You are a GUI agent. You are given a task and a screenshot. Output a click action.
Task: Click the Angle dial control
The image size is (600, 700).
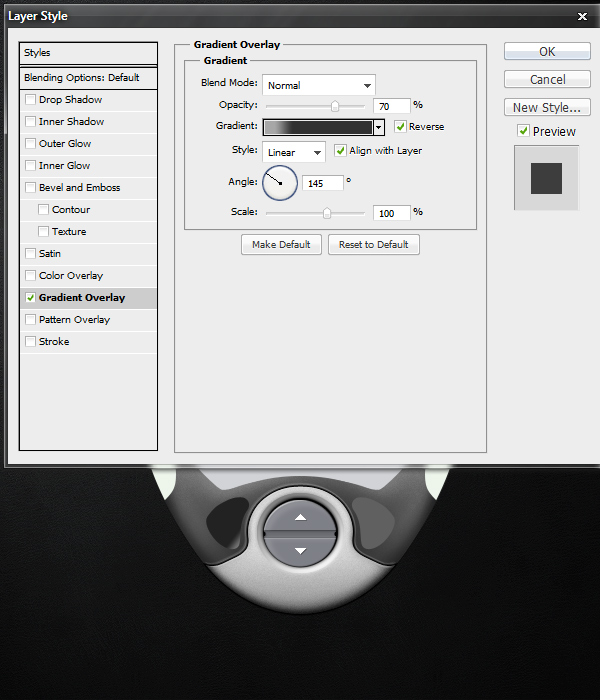[x=280, y=183]
